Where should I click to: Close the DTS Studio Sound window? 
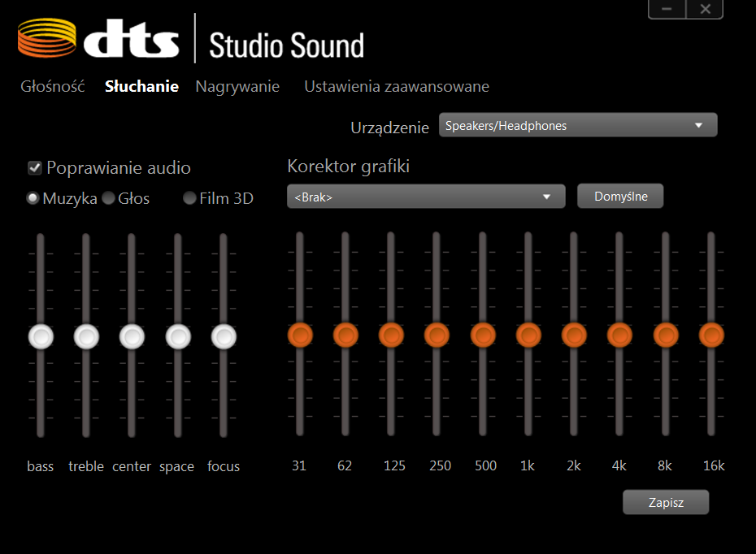point(705,9)
